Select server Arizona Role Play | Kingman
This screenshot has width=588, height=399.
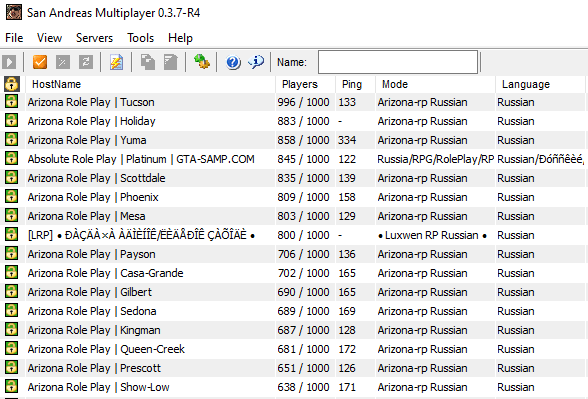[x=94, y=330]
